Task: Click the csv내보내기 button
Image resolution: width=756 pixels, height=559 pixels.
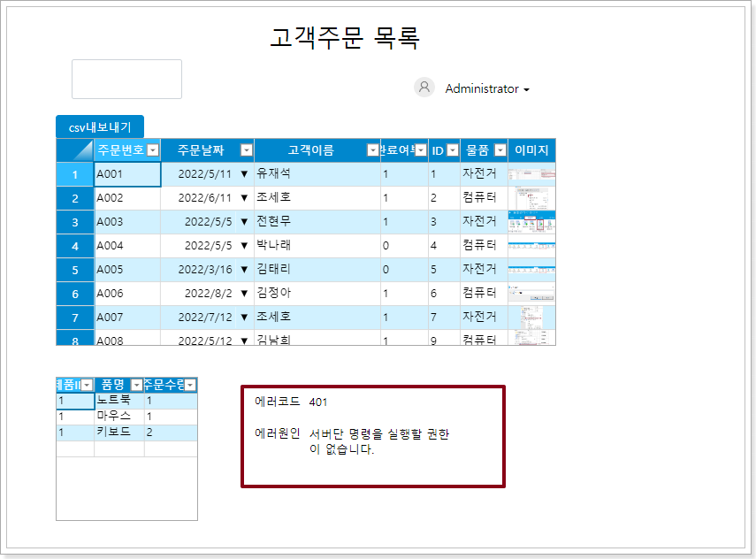Action: point(100,127)
